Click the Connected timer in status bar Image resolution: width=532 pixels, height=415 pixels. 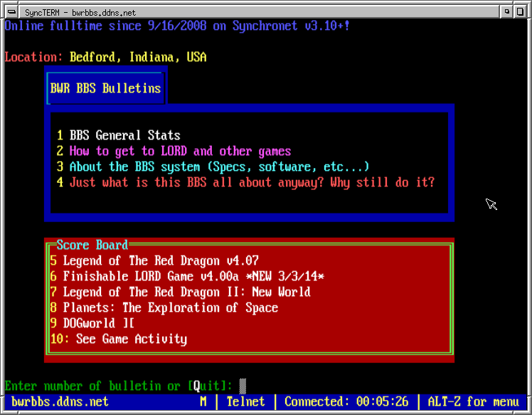tap(346, 401)
